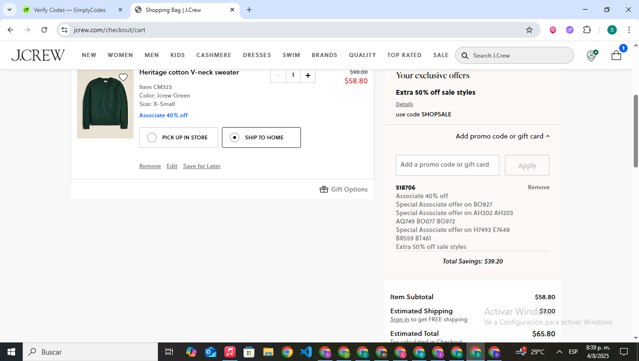Open the purple round extension icon
The height and width of the screenshot is (361, 639).
(570, 30)
